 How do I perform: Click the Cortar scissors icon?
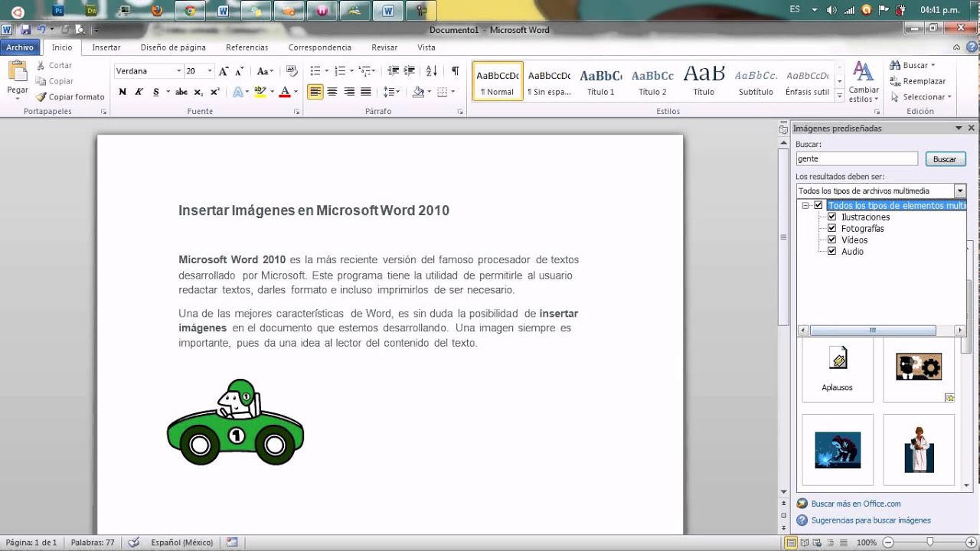tap(41, 66)
